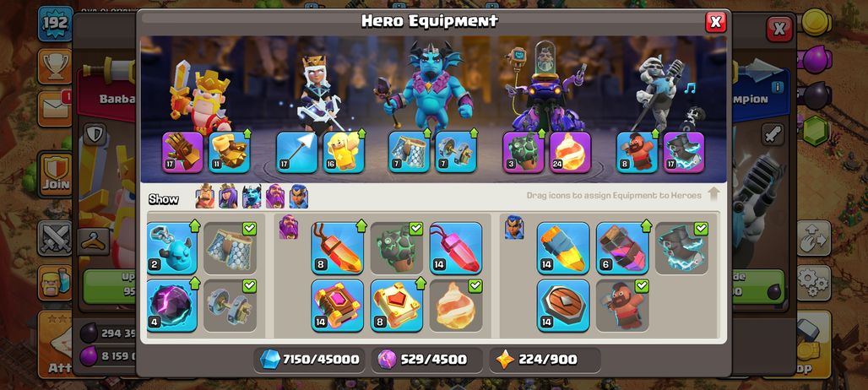The image size is (868, 390).
Task: Click the Shiny Ore counter 7150/45000
Action: click(309, 360)
